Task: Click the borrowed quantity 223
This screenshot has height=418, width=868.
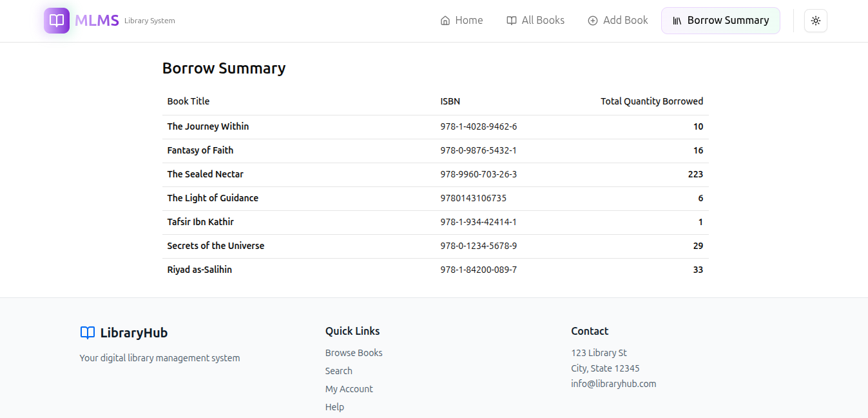Action: pos(695,174)
